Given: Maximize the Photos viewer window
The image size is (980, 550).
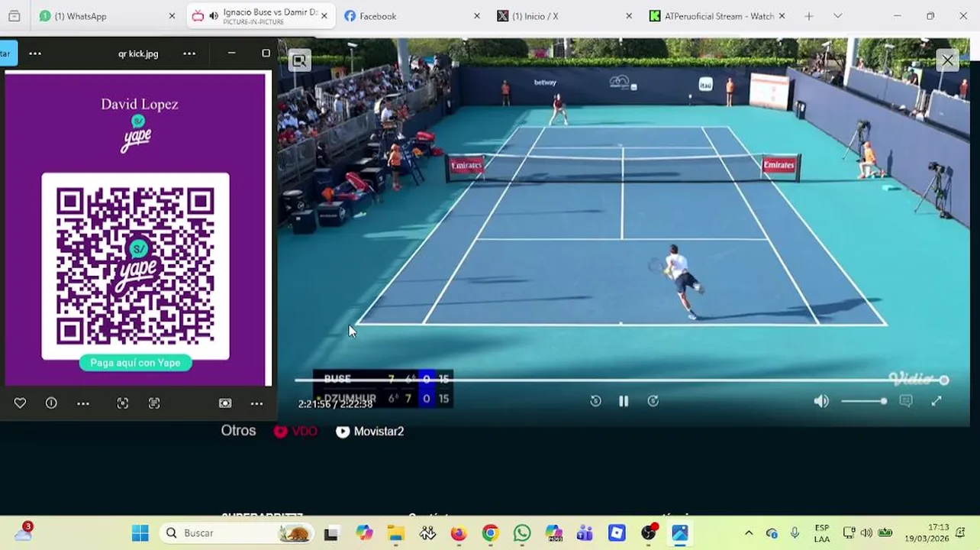Looking at the screenshot, I should (266, 53).
